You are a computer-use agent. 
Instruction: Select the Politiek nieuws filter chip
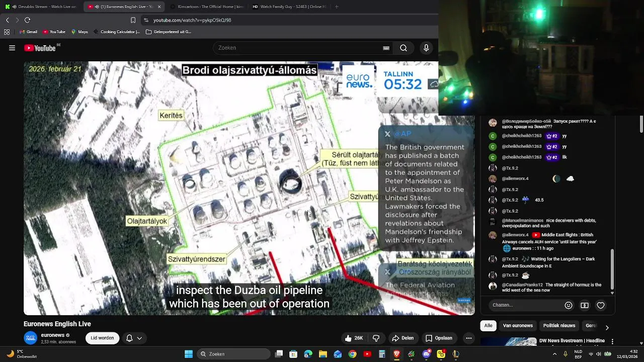(x=559, y=326)
